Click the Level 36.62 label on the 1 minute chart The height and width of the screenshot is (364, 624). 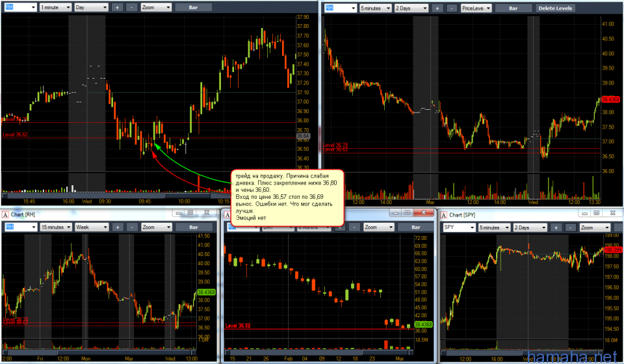coord(15,135)
